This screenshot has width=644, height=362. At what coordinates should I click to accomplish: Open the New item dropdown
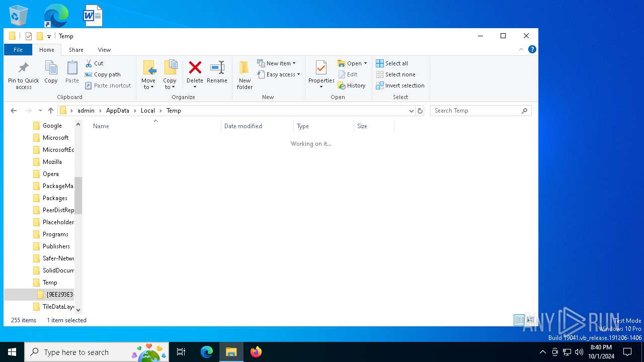coord(277,63)
